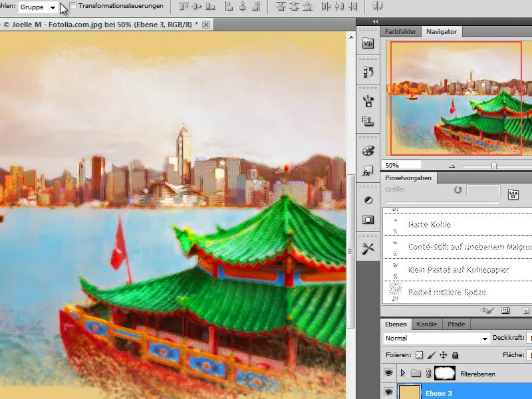The image size is (532, 399).
Task: Select the Navigator tab
Action: 442,31
